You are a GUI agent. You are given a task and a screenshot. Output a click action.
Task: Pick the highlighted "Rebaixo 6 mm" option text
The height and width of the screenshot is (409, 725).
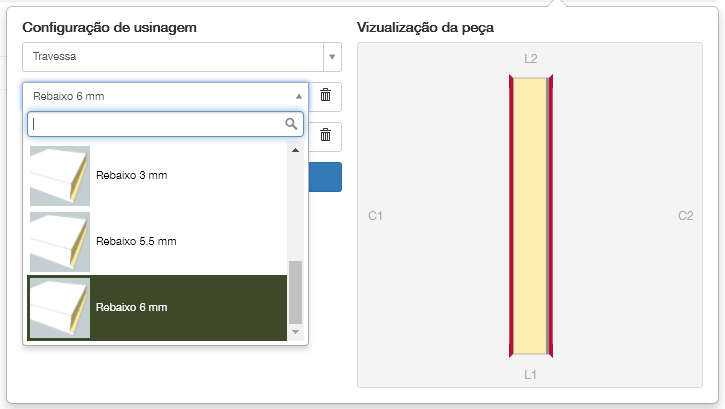pos(131,307)
